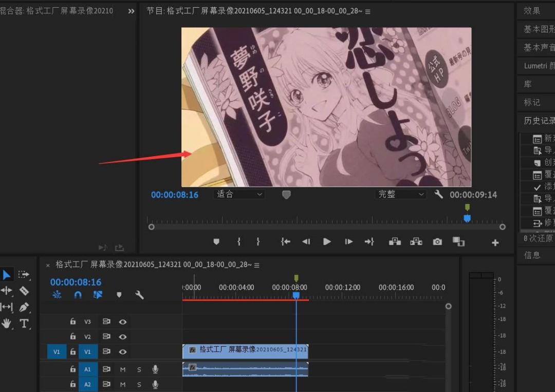Select the Hand tool
This screenshot has height=392, width=555.
(7, 324)
